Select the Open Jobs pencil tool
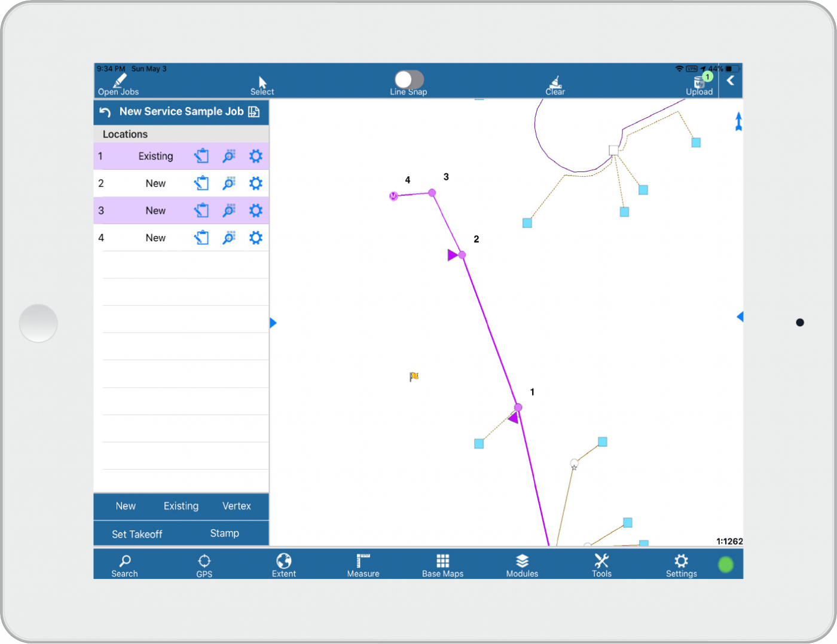This screenshot has height=644, width=837. click(118, 82)
